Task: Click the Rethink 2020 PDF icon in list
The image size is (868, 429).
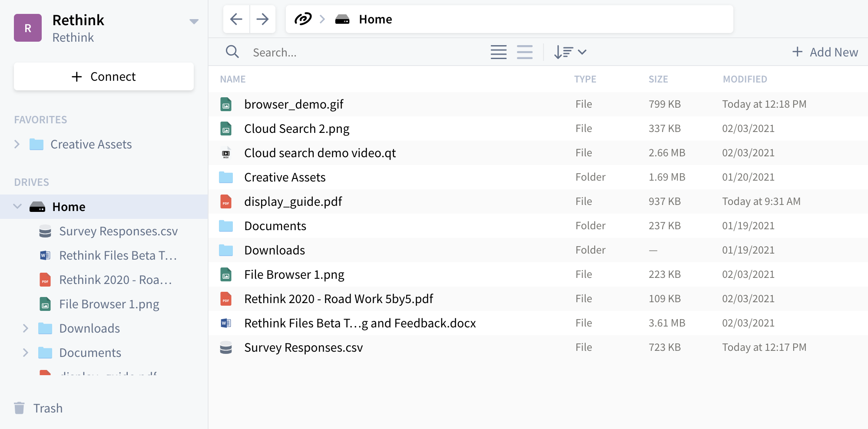Action: [x=226, y=299]
